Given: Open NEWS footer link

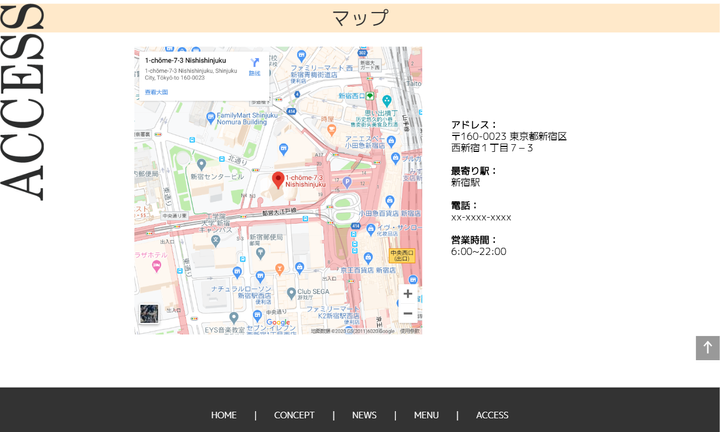Looking at the screenshot, I should (364, 415).
